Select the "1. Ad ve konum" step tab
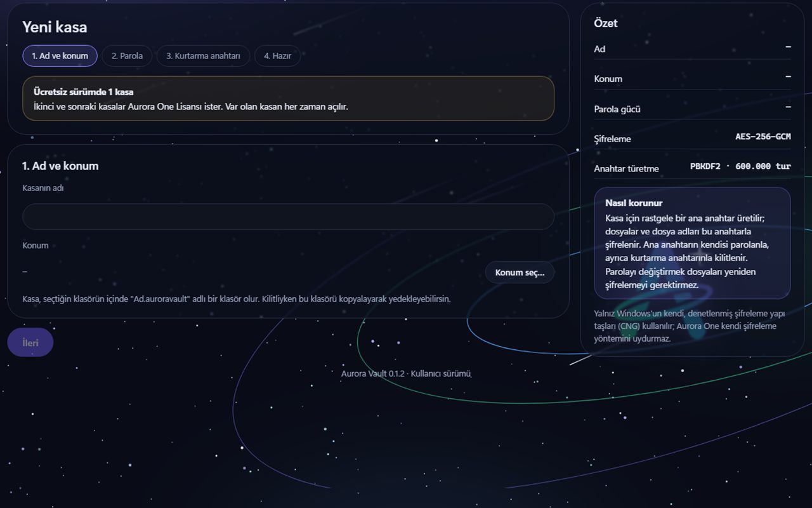Viewport: 812px width, 508px height. (x=60, y=56)
